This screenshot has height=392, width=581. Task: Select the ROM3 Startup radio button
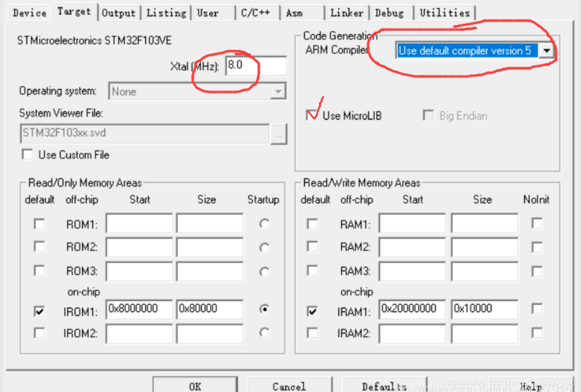264,272
